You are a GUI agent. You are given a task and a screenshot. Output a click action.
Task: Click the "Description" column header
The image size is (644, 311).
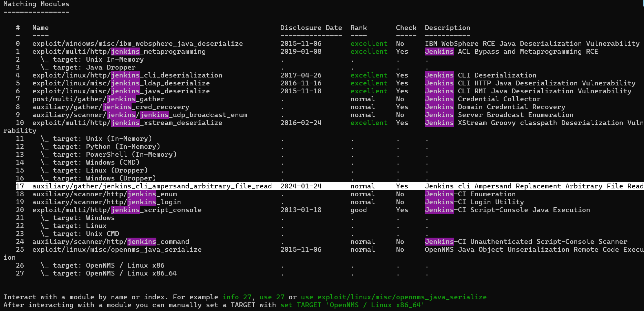coord(448,28)
